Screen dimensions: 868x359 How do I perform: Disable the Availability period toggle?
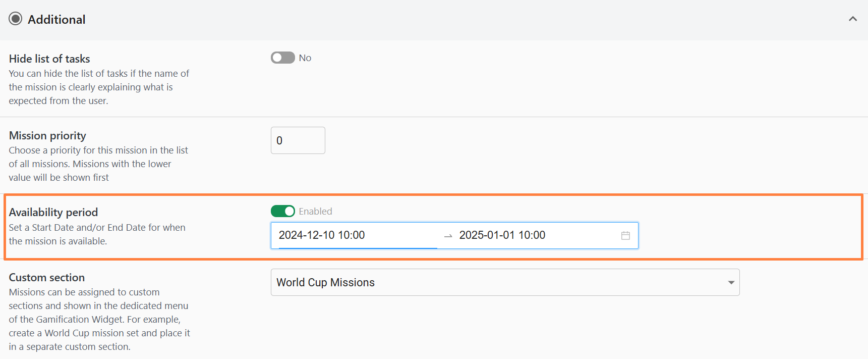coord(282,211)
